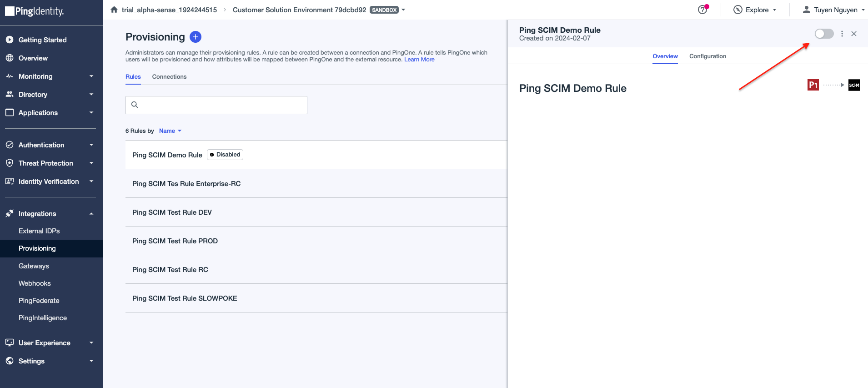This screenshot has width=868, height=388.
Task: Click the Integrations plug icon
Action: [10, 213]
